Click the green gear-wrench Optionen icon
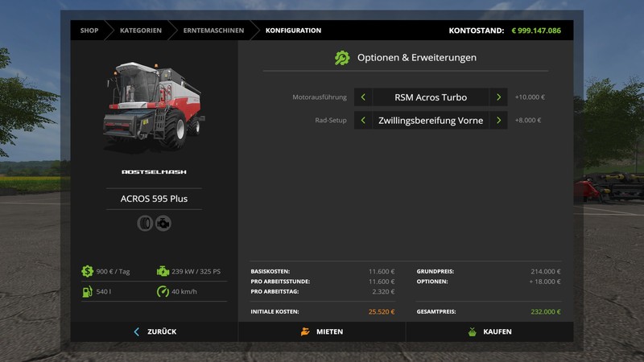This screenshot has width=644, height=362. (x=342, y=58)
